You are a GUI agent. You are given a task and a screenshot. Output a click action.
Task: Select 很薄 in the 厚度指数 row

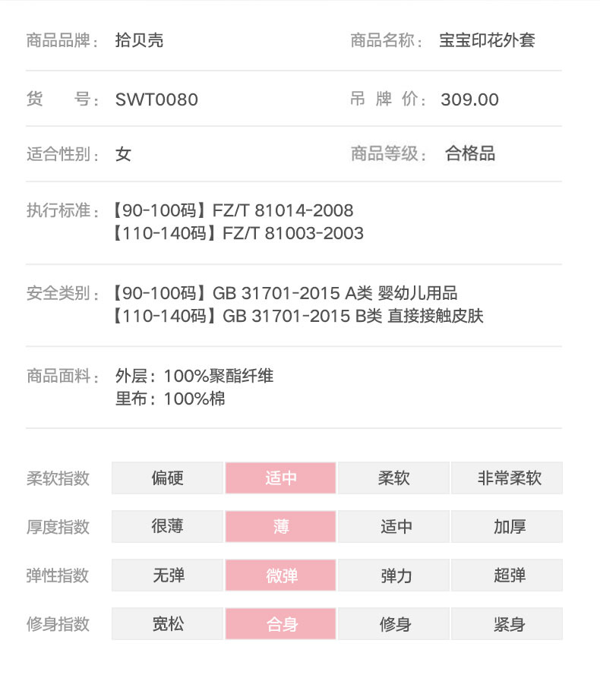click(x=167, y=526)
